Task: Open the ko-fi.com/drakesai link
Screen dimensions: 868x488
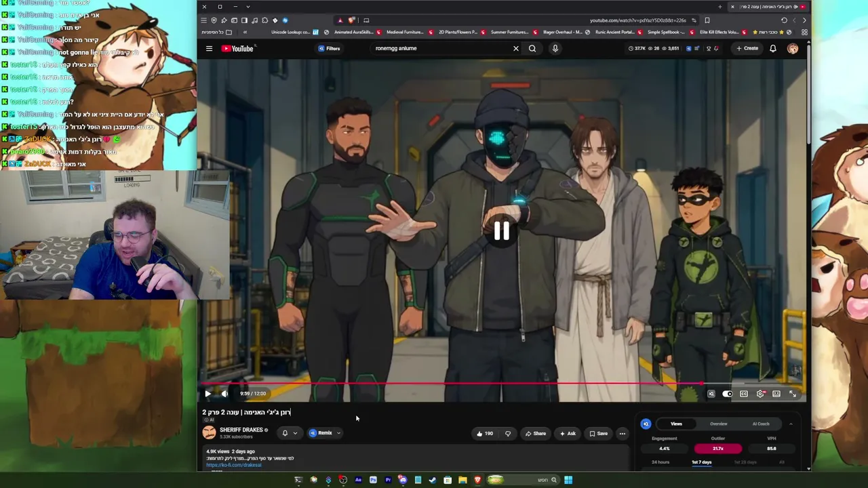Action: click(234, 466)
